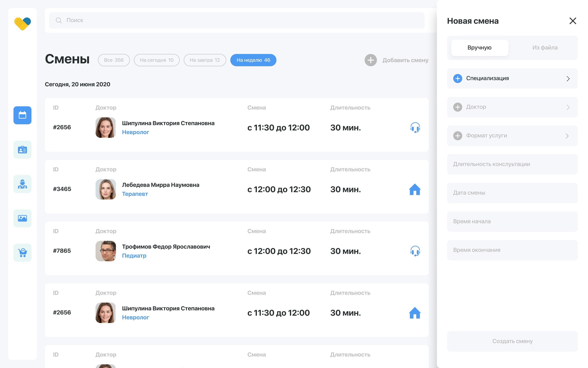Open the Терапевт specialization link
The width and height of the screenshot is (588, 368).
135,194
